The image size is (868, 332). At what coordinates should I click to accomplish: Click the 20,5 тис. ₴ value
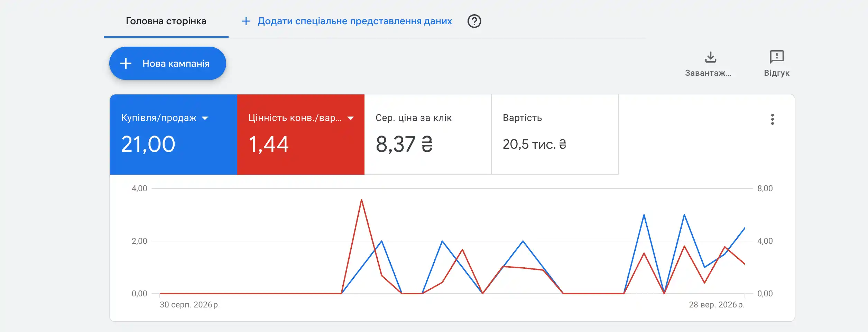coord(534,144)
